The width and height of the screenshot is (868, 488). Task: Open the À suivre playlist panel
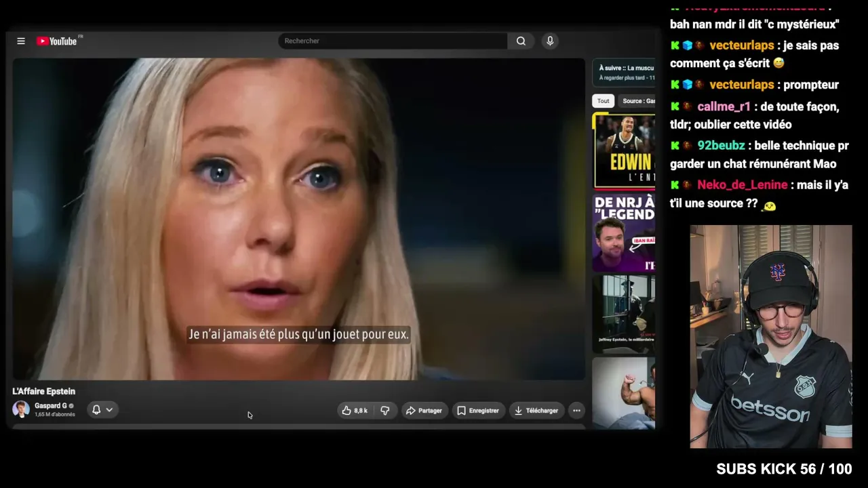[x=625, y=73]
